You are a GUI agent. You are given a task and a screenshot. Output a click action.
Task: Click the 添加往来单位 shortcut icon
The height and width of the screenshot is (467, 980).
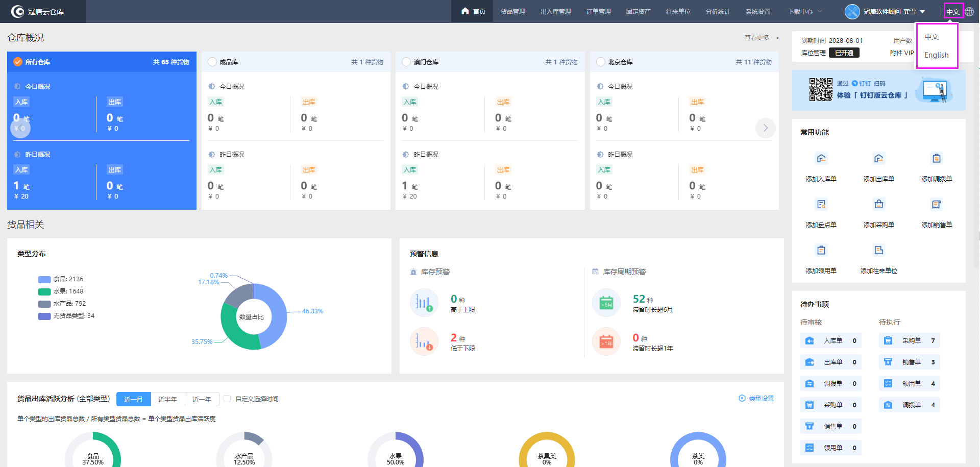click(878, 251)
